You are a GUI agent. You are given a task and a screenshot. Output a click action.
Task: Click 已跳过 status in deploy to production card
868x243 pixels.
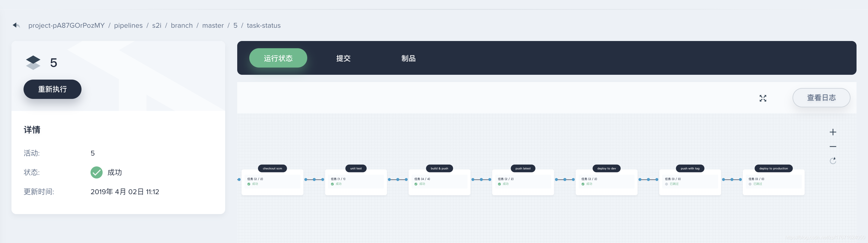pyautogui.click(x=758, y=184)
